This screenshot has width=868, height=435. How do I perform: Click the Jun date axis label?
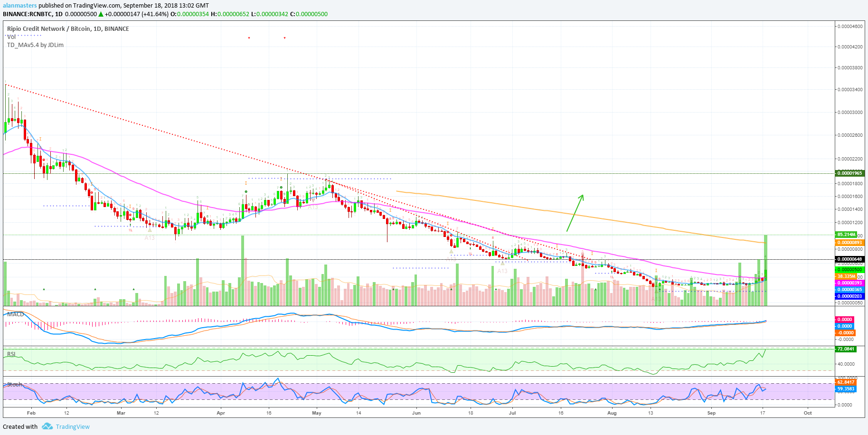tap(416, 413)
